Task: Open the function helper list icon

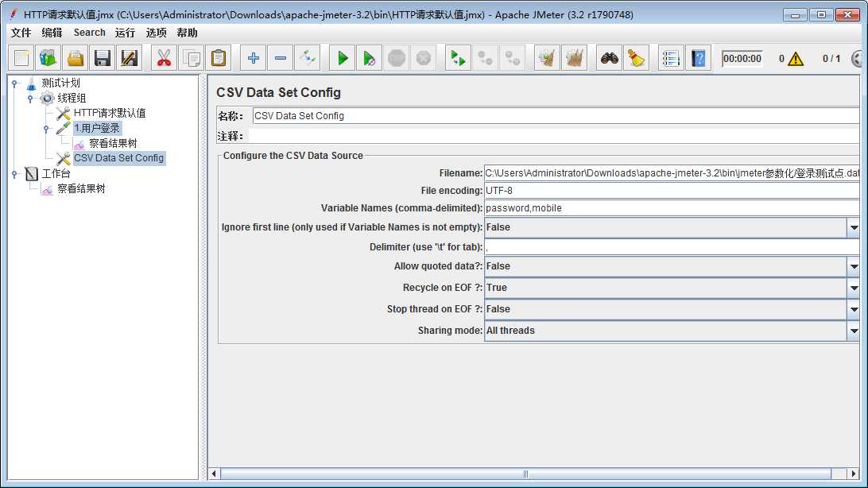Action: pyautogui.click(x=670, y=58)
